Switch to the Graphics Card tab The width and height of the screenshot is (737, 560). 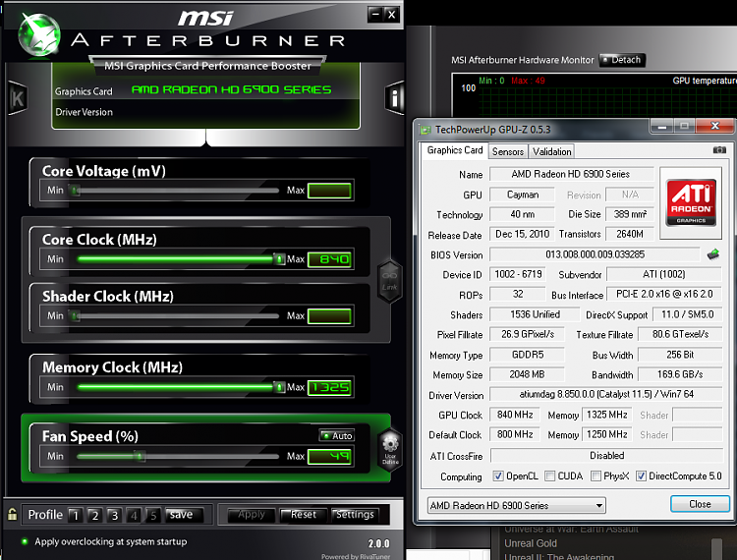[x=455, y=150]
